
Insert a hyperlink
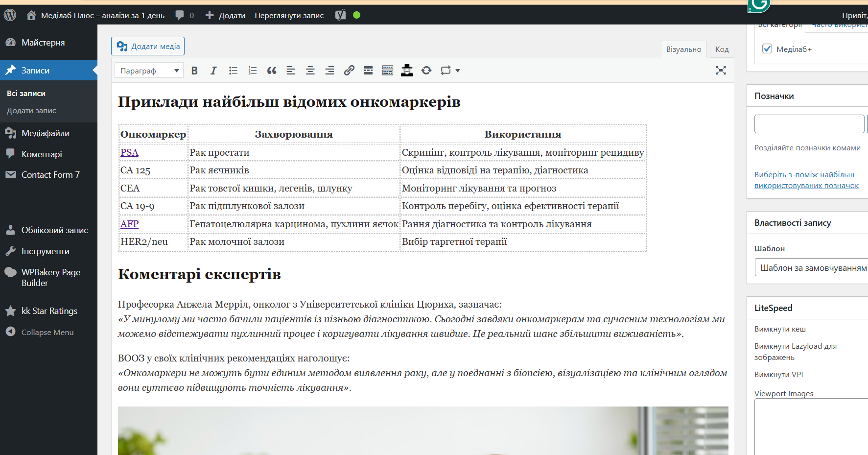tap(349, 70)
